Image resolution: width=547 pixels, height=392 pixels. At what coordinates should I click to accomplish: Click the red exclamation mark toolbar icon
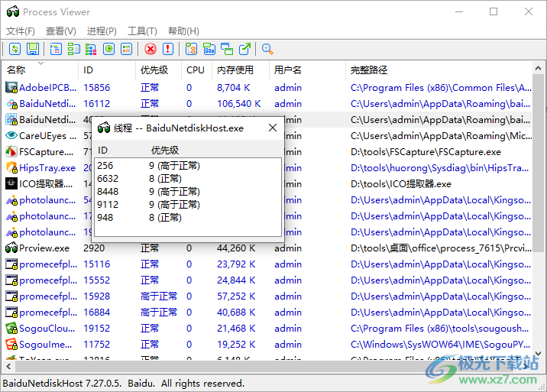[168, 49]
